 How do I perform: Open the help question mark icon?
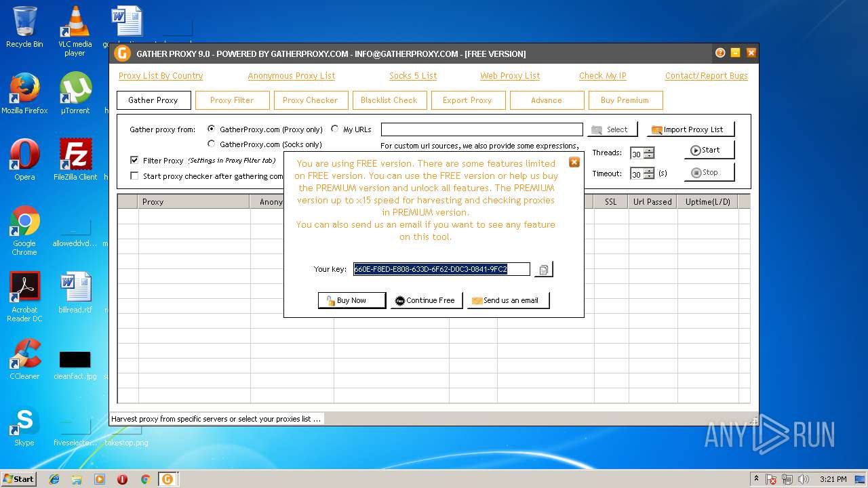pos(720,53)
